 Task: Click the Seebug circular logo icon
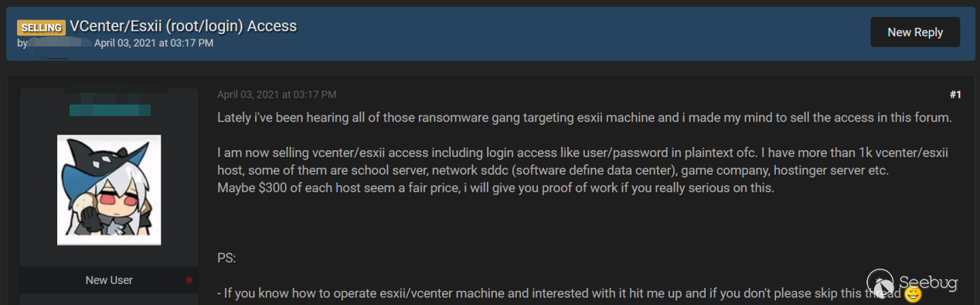pyautogui.click(x=881, y=282)
